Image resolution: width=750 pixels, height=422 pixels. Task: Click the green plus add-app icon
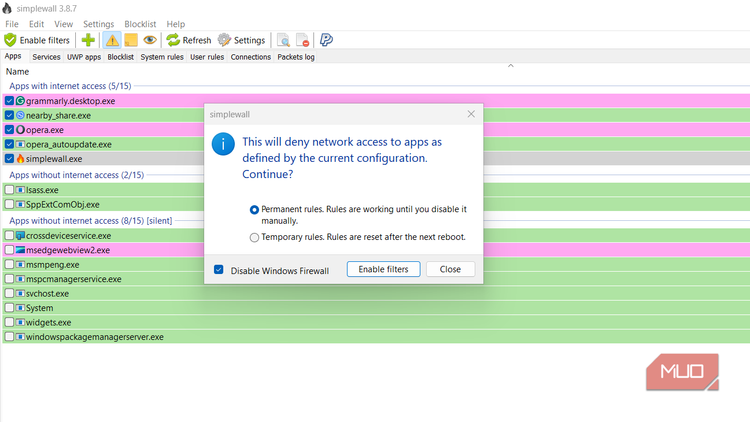click(x=88, y=40)
